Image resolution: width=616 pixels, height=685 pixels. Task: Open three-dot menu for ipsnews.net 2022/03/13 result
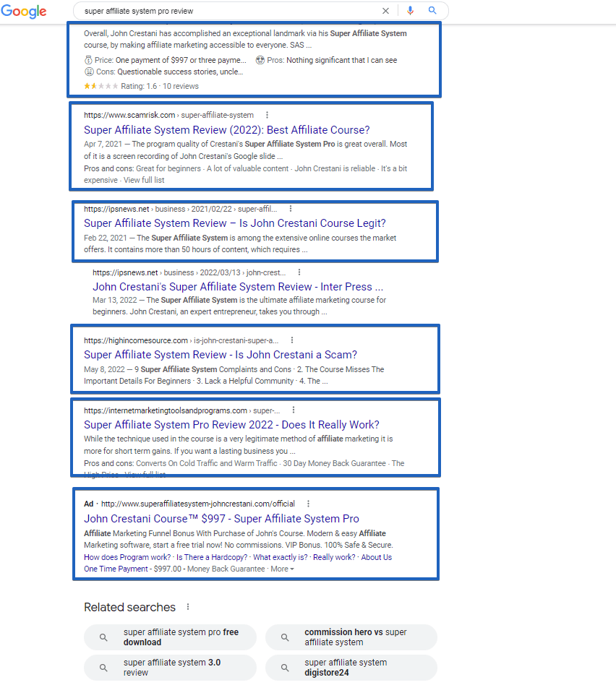(x=299, y=272)
